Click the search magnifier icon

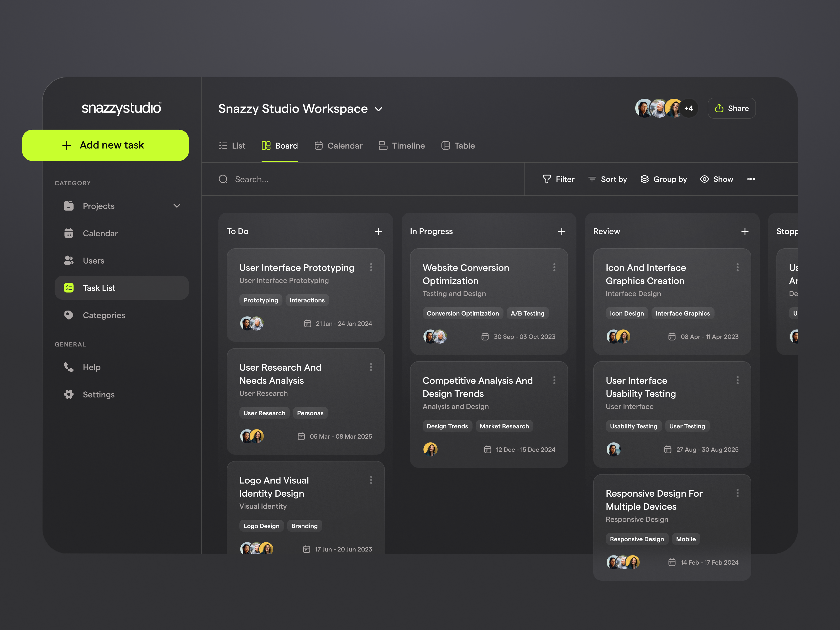[223, 179]
